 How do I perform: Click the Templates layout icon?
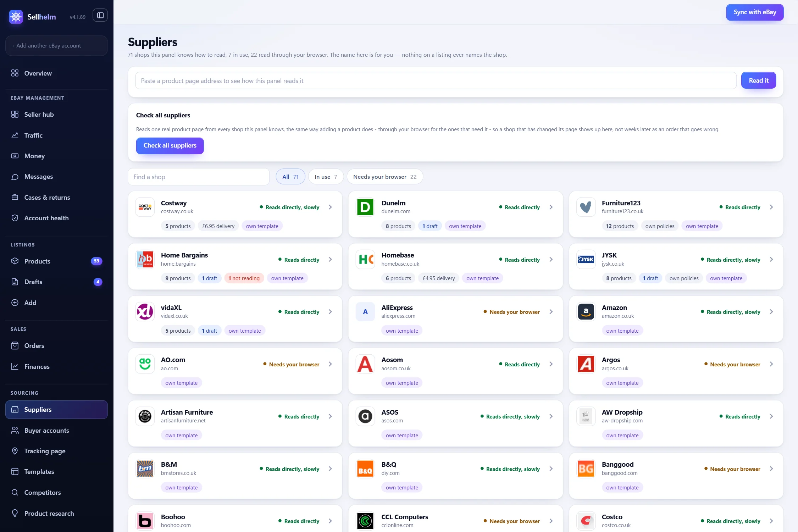pos(15,471)
